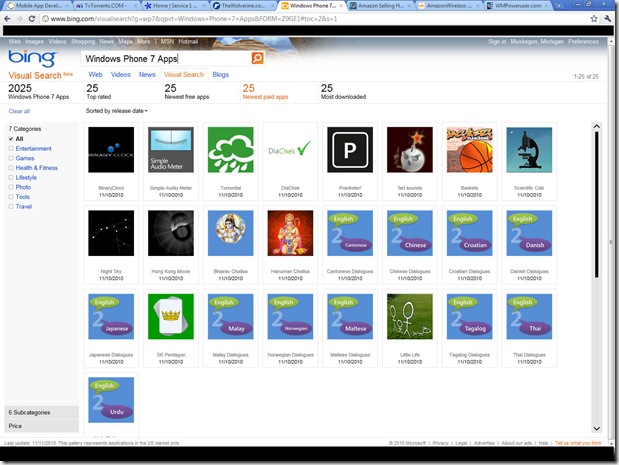
Task: Switch to the Videos search tab
Action: [x=120, y=74]
